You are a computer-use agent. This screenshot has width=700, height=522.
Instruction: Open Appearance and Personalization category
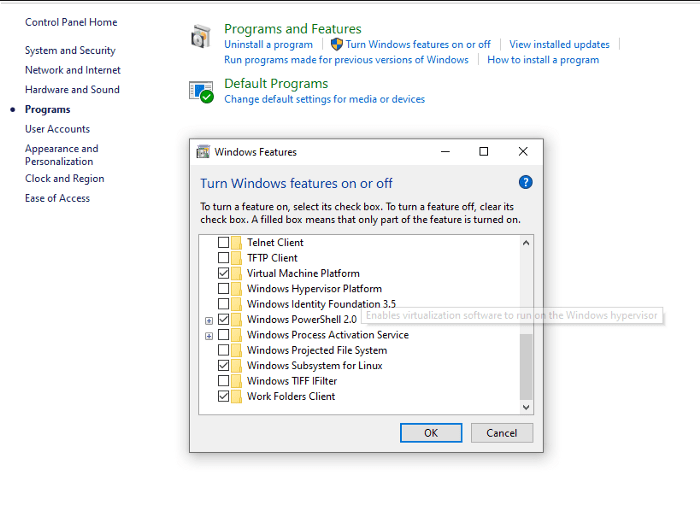[62, 155]
